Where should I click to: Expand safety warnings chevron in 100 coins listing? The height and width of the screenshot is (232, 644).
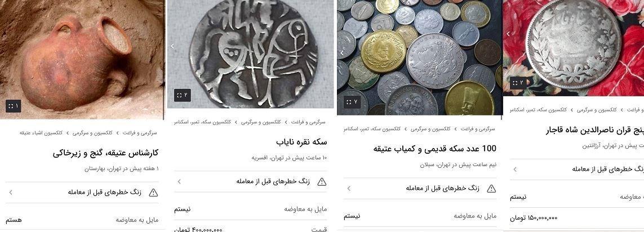pyautogui.click(x=349, y=189)
